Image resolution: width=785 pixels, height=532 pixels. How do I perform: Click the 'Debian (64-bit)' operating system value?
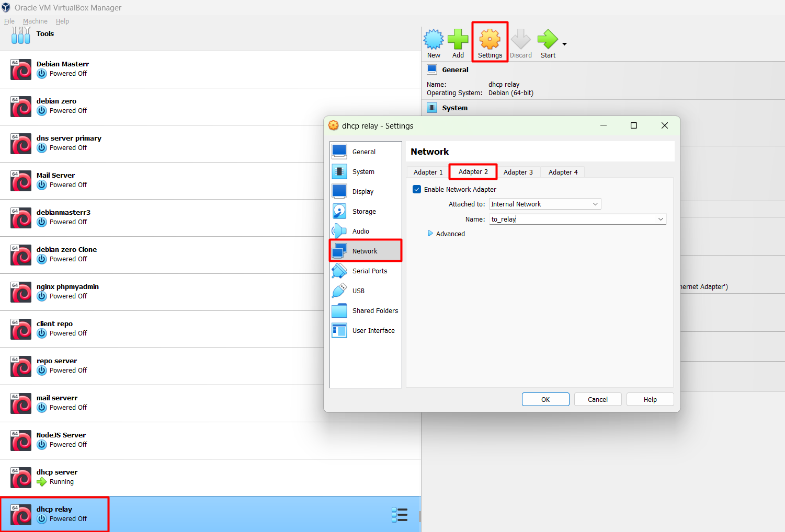coord(511,93)
